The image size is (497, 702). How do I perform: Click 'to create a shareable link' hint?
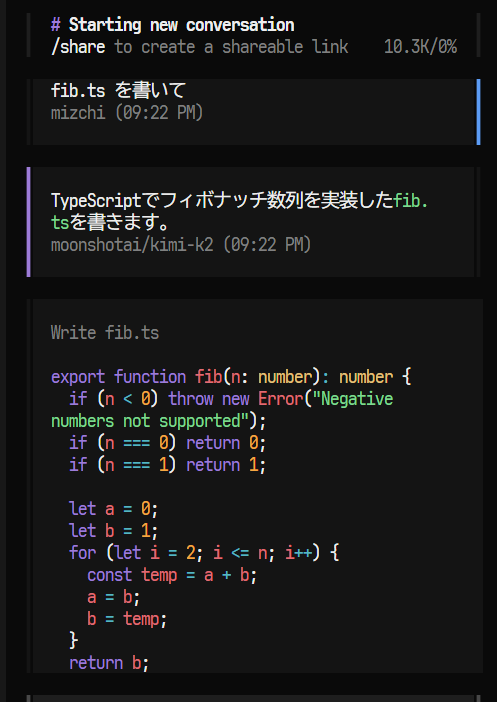pos(231,47)
